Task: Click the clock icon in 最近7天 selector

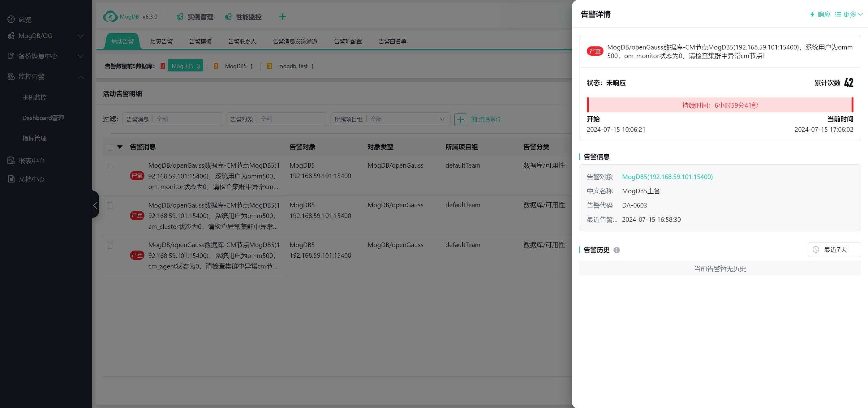Action: 816,250
